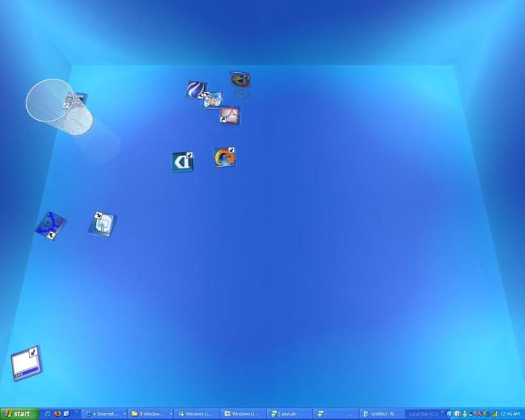Click the blue striped globe shortcut icon
Image resolution: width=525 pixels, height=420 pixels.
(x=196, y=89)
